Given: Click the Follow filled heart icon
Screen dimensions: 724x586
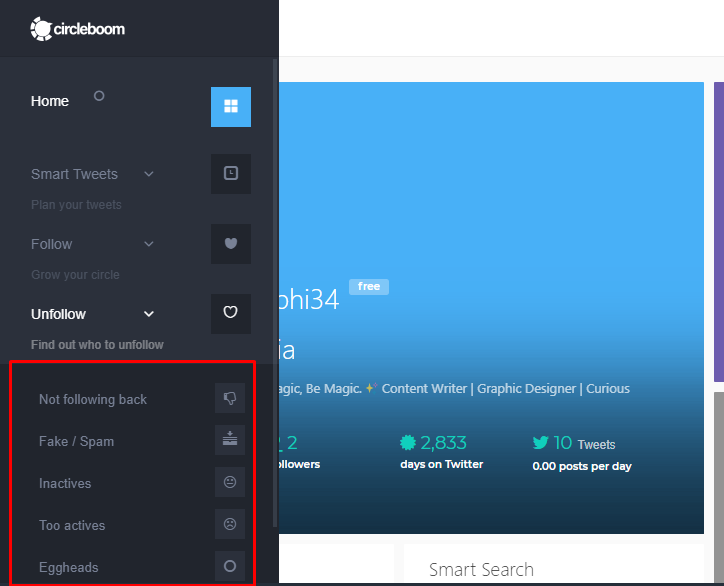Looking at the screenshot, I should click(x=231, y=244).
